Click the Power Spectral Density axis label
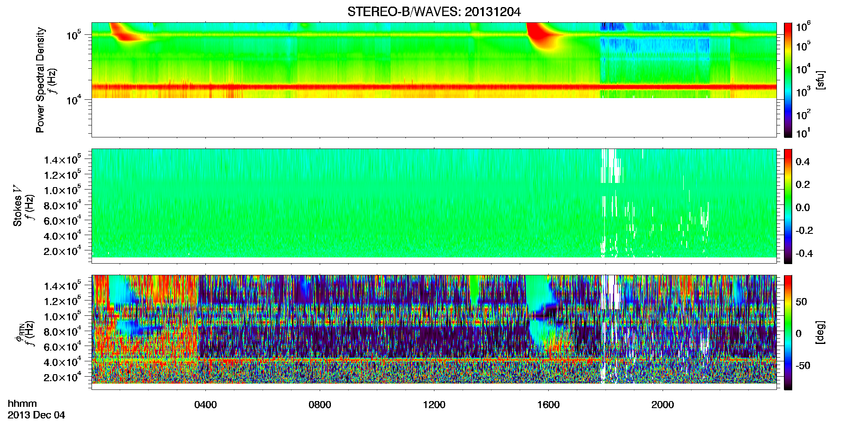This screenshot has width=868, height=447. point(40,80)
